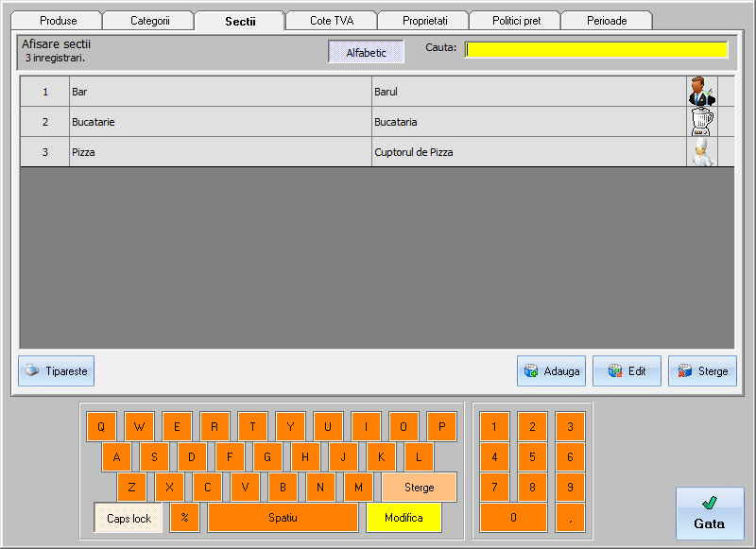The height and width of the screenshot is (549, 756).
Task: Open the Proprietati tab
Action: click(424, 21)
